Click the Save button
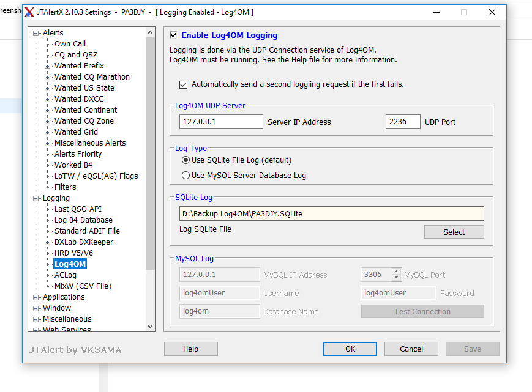The image size is (532, 392). 472,349
